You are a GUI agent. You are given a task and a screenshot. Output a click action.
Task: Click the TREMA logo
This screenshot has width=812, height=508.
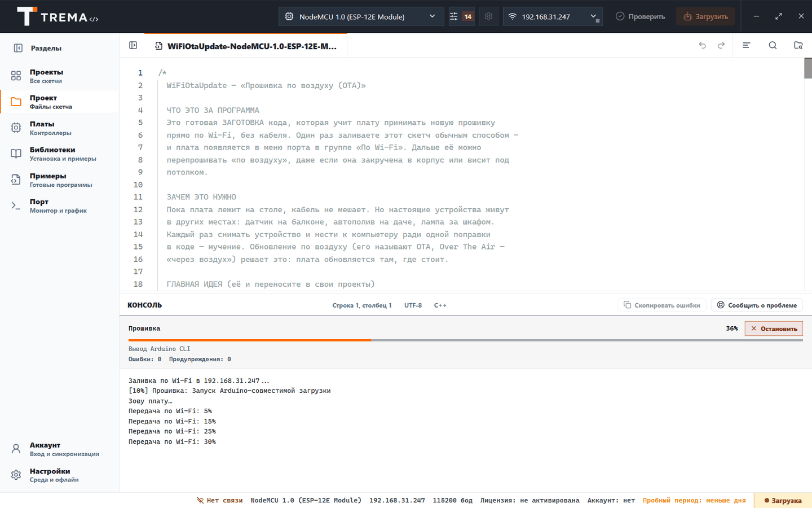point(58,16)
